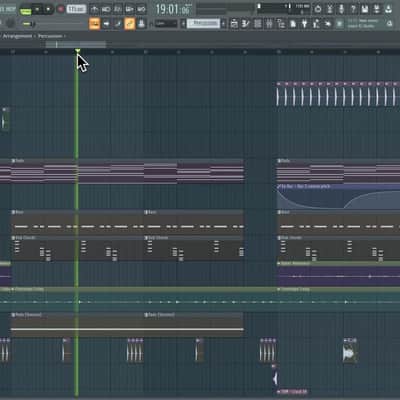This screenshot has width=400, height=400.
Task: Click the curved automation clip body
Action: click(338, 199)
